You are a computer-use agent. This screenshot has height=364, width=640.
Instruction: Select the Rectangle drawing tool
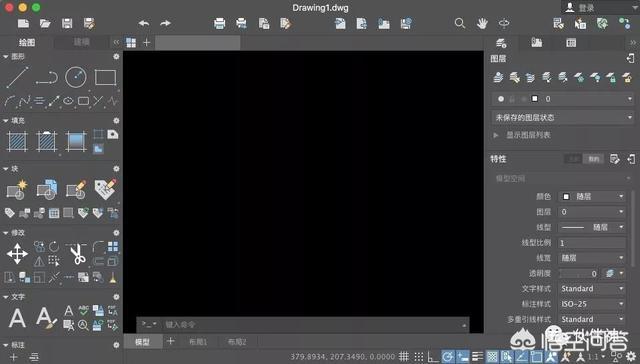[x=105, y=77]
